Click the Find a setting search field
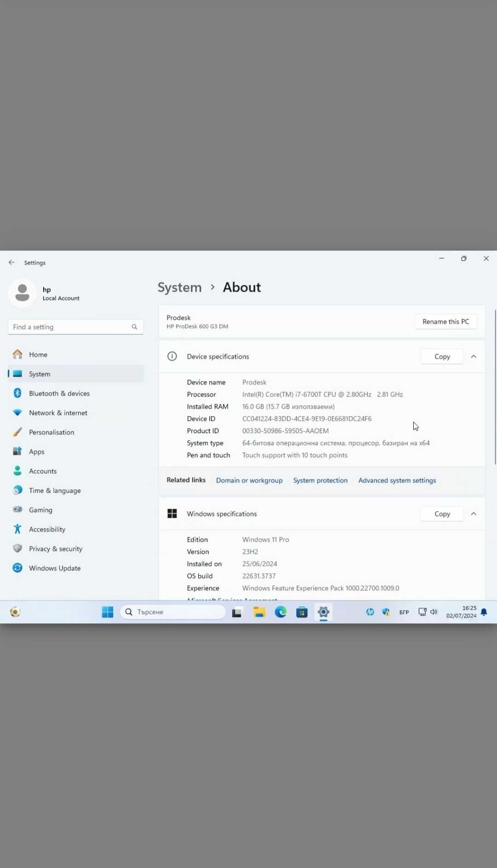 tap(76, 327)
